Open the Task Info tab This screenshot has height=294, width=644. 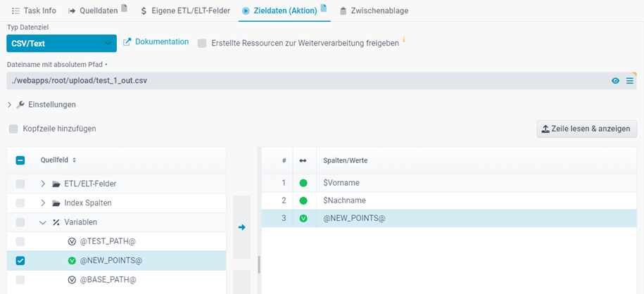pyautogui.click(x=34, y=11)
